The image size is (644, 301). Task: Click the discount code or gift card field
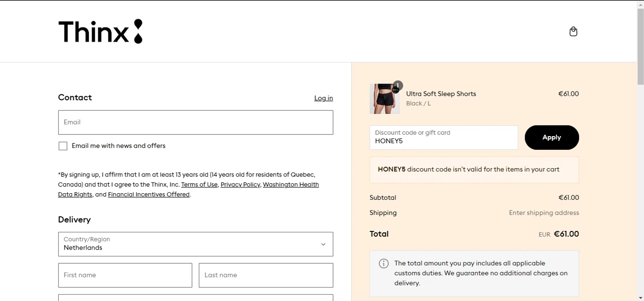444,137
